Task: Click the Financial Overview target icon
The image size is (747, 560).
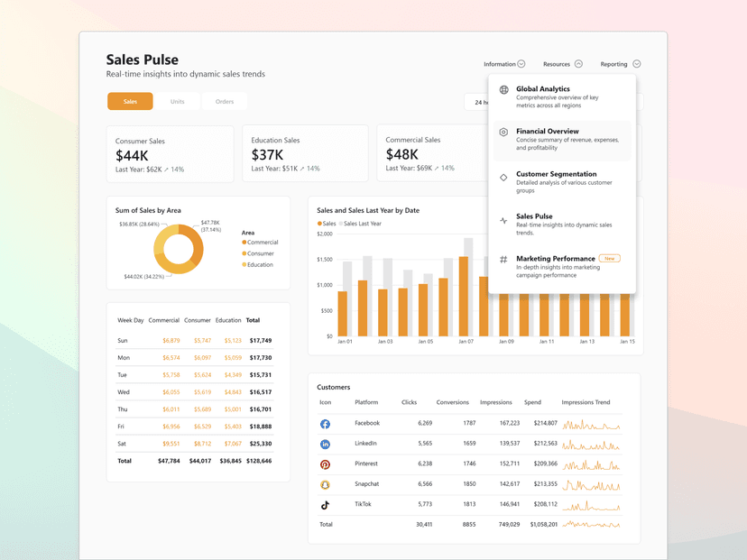Action: pos(503,132)
